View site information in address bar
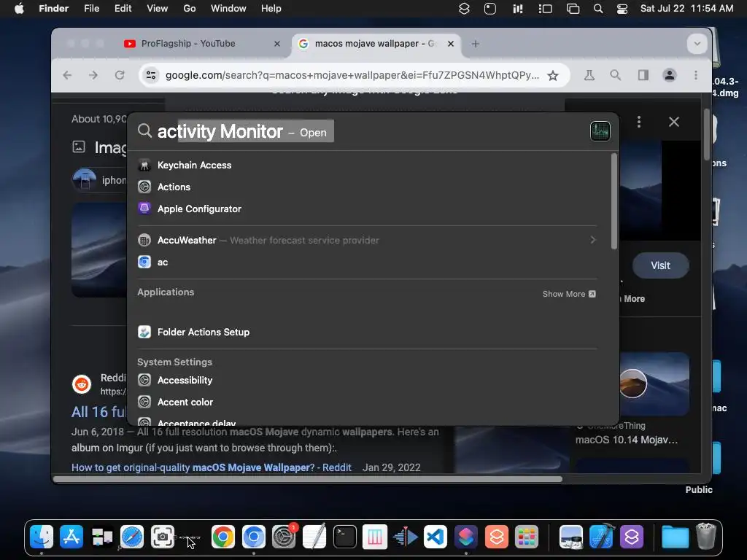This screenshot has width=747, height=560. tap(151, 75)
